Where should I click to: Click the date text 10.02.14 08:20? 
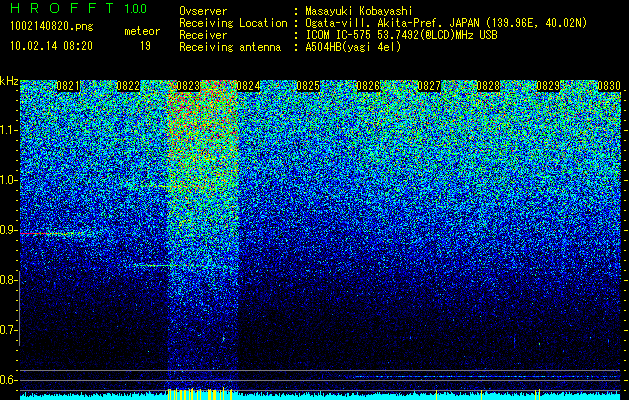tap(51, 46)
